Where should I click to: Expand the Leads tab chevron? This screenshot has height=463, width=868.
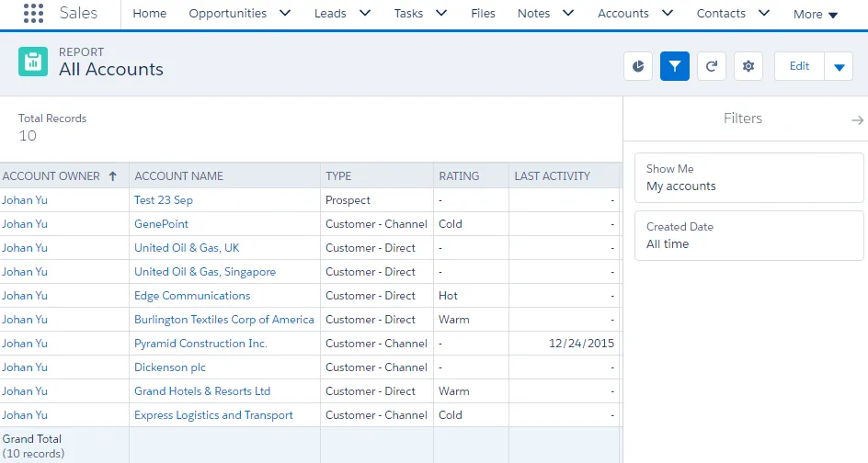click(365, 14)
